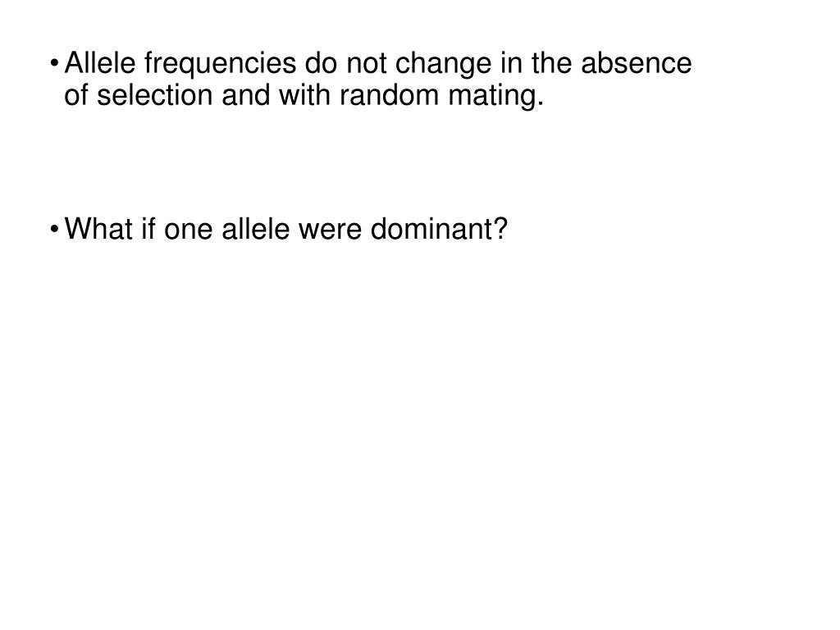
Task: Click the word "frequencies"
Action: [220, 64]
